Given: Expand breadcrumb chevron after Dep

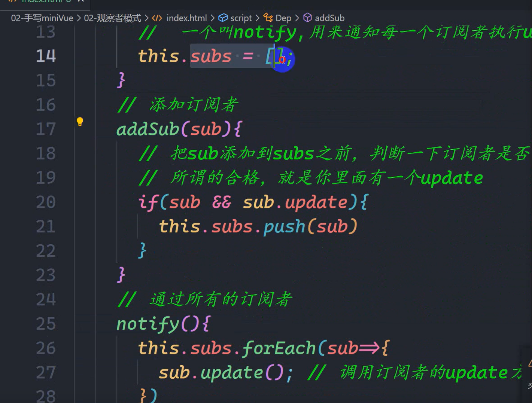Looking at the screenshot, I should coord(297,18).
